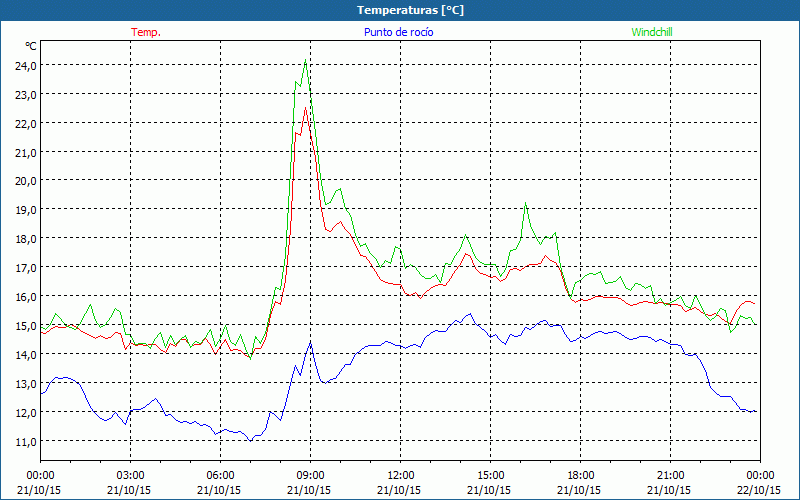
Task: Click the 22/10/15 date label
Action: (x=759, y=490)
